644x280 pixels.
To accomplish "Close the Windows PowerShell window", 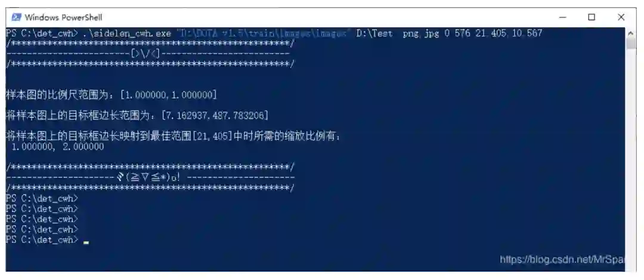I will tap(621, 17).
